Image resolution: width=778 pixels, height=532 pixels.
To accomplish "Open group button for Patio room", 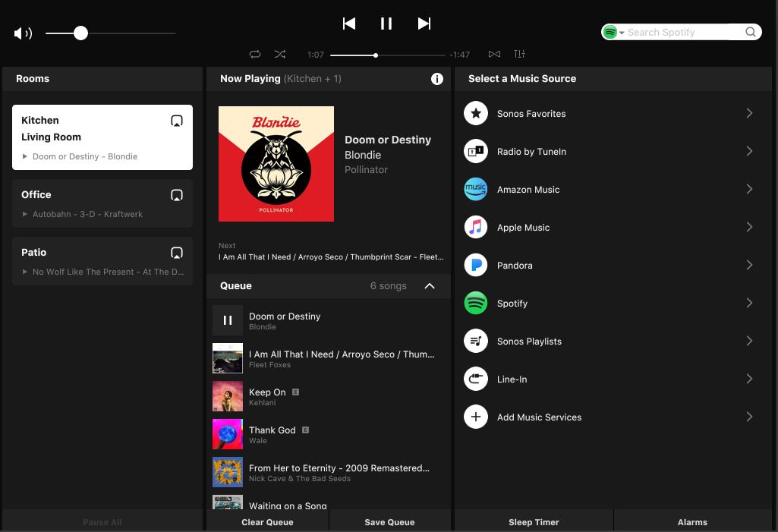I will click(x=177, y=253).
